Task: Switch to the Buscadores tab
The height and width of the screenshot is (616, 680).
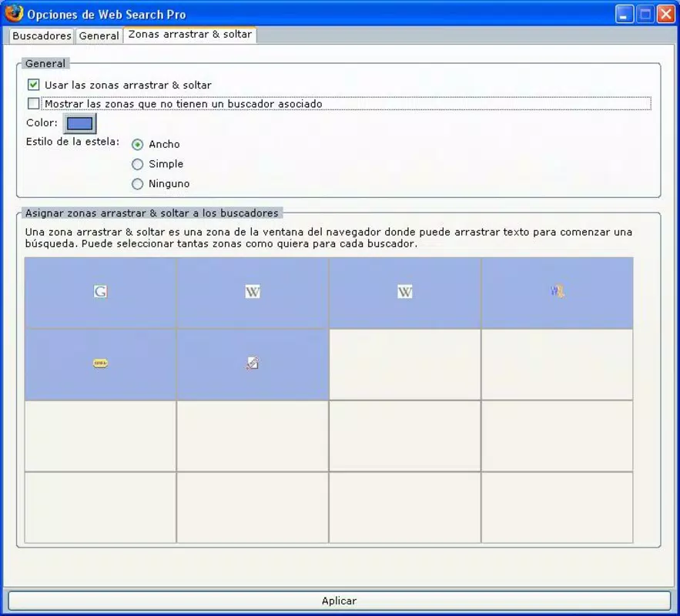Action: [x=42, y=35]
